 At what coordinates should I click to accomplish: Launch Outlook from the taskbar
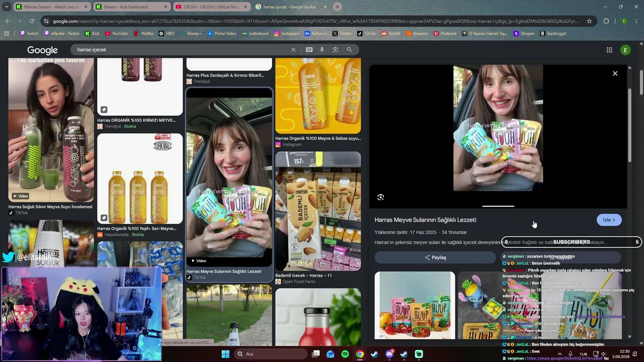(330, 354)
